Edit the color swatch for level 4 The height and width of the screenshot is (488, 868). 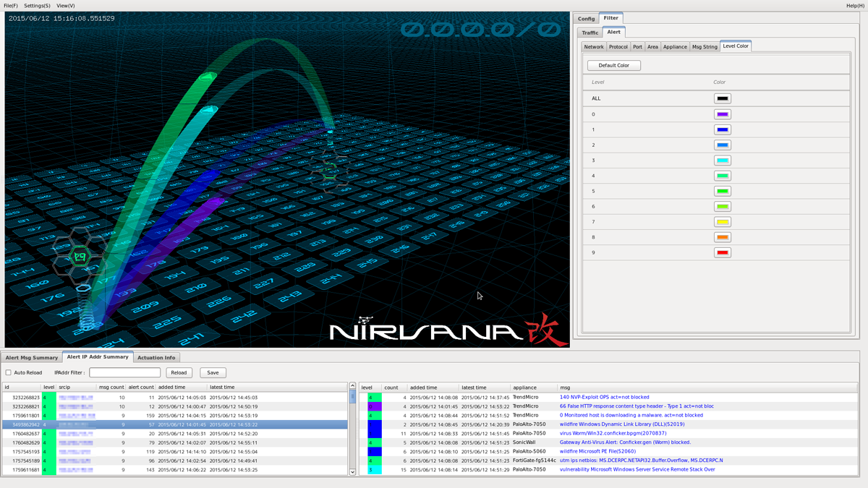coord(722,176)
